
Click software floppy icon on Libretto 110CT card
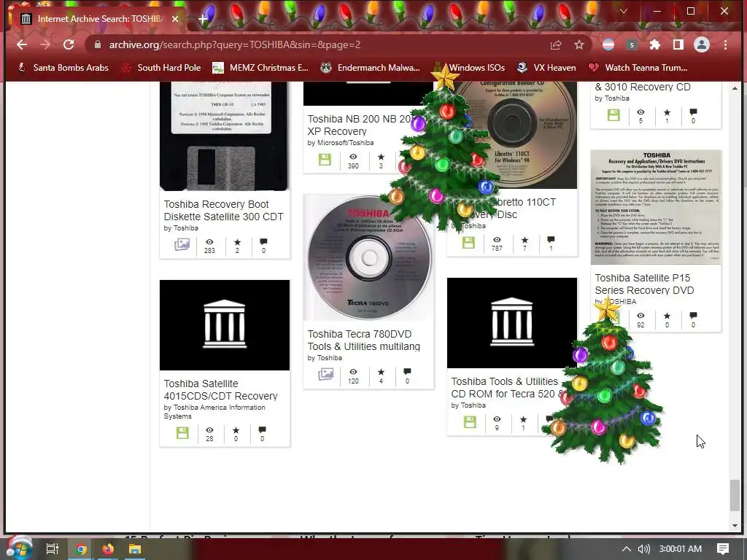469,242
